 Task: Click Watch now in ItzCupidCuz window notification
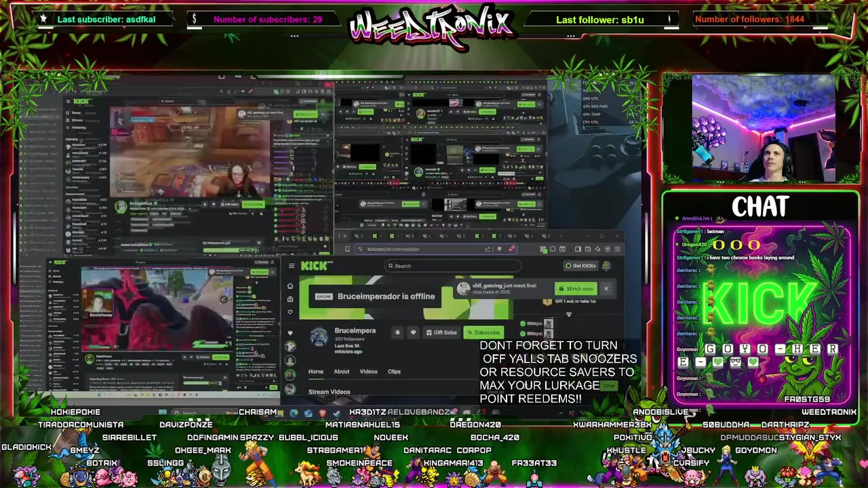[x=305, y=114]
